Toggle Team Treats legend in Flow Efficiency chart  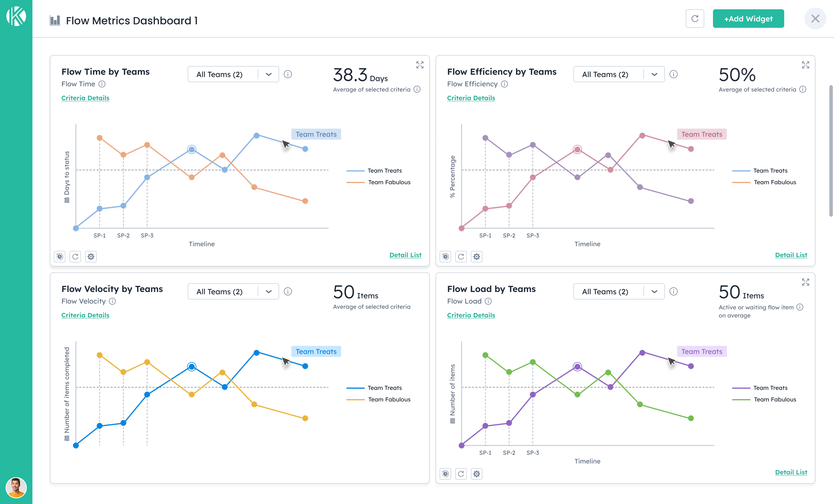[770, 171]
